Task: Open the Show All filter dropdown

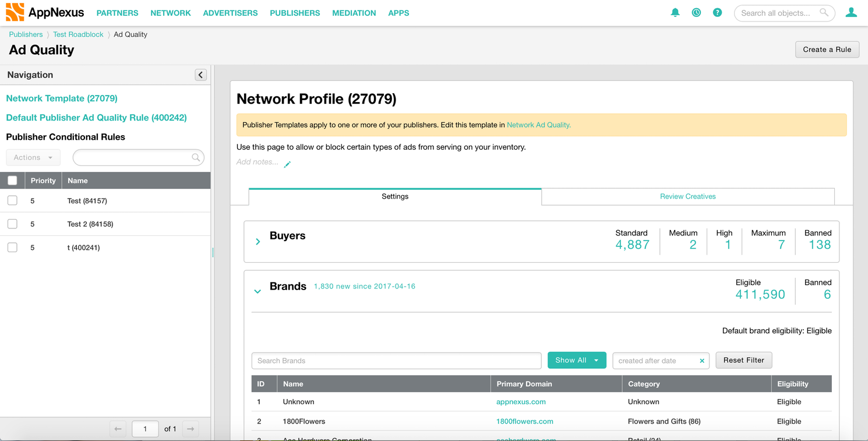Action: click(x=577, y=360)
